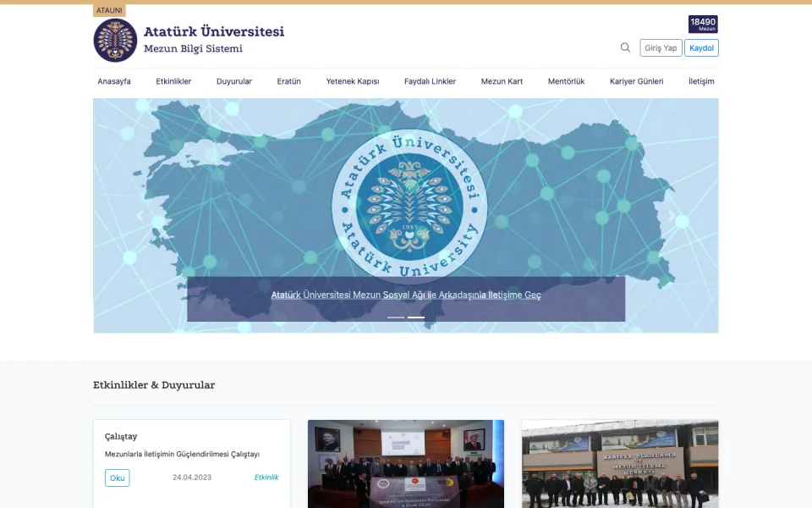The width and height of the screenshot is (812, 508).
Task: Open the Anasayfa menu item
Action: (114, 81)
